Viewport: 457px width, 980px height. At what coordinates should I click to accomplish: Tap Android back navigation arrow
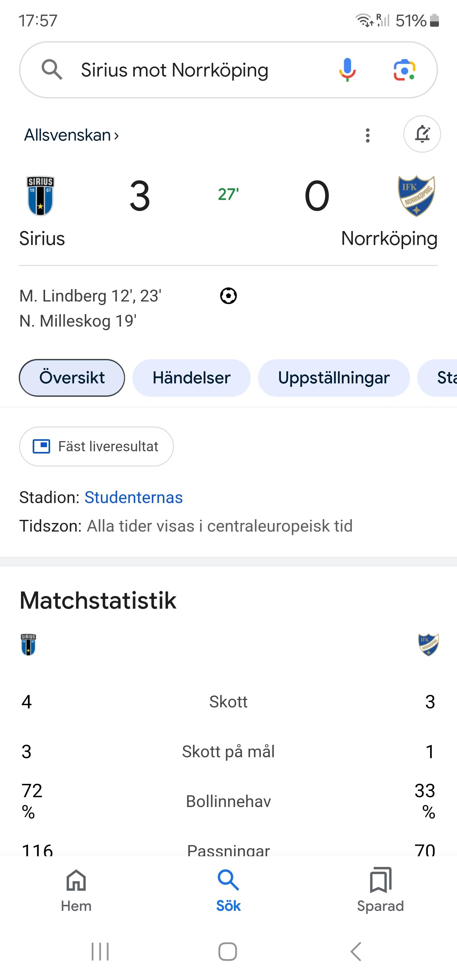(356, 951)
